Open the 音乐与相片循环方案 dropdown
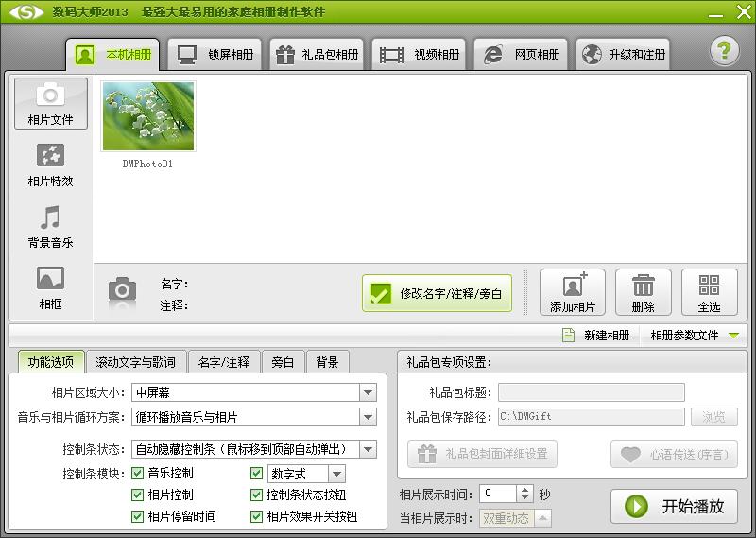The width and height of the screenshot is (756, 538). click(x=368, y=417)
